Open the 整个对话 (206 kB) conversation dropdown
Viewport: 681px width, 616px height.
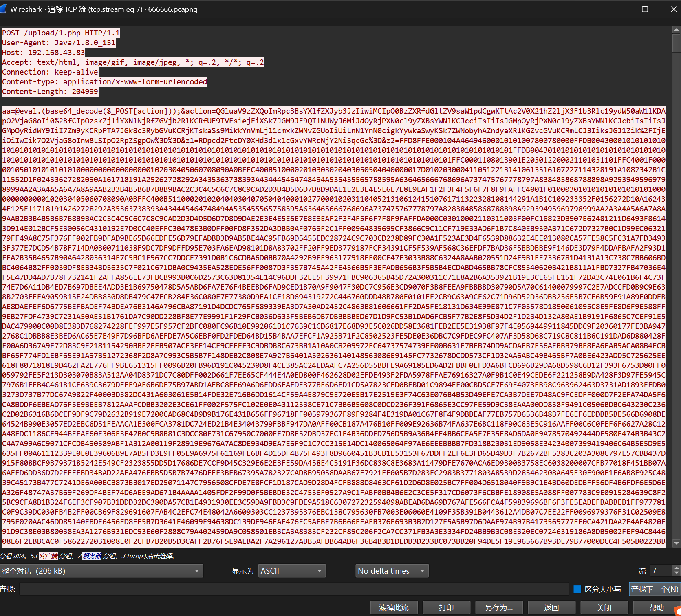point(102,571)
